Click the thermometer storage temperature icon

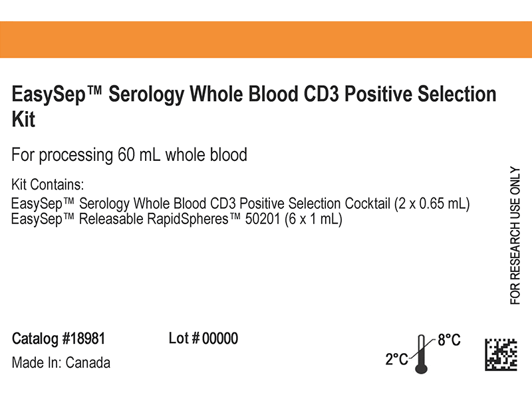tap(422, 354)
